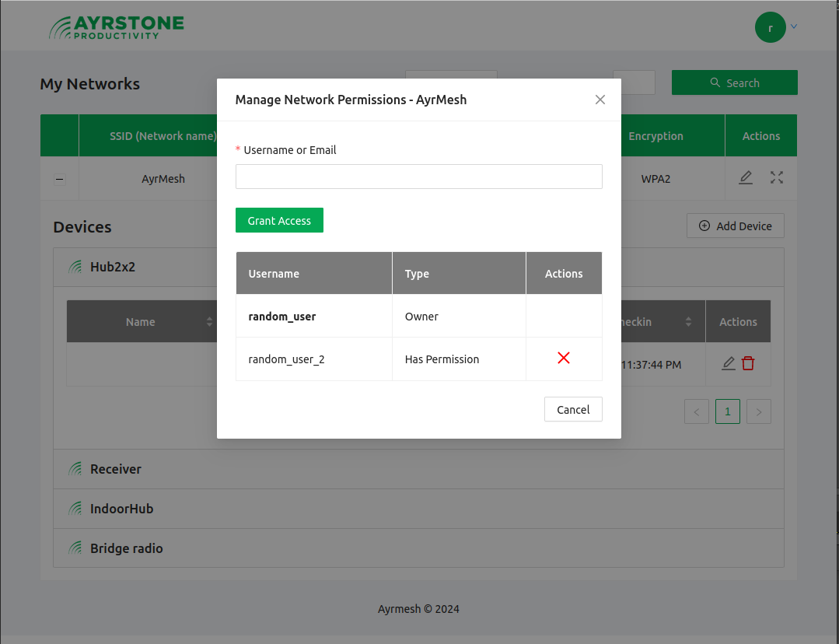Collapse the AyrMesh network row
Image resolution: width=839 pixels, height=644 pixels.
[60, 179]
